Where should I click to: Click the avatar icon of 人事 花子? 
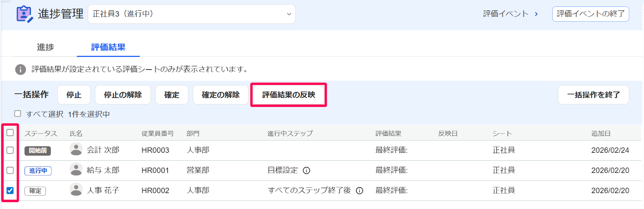click(76, 190)
